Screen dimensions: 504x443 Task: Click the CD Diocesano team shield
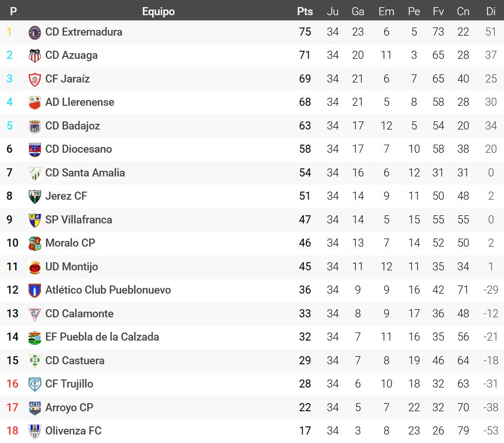35,149
